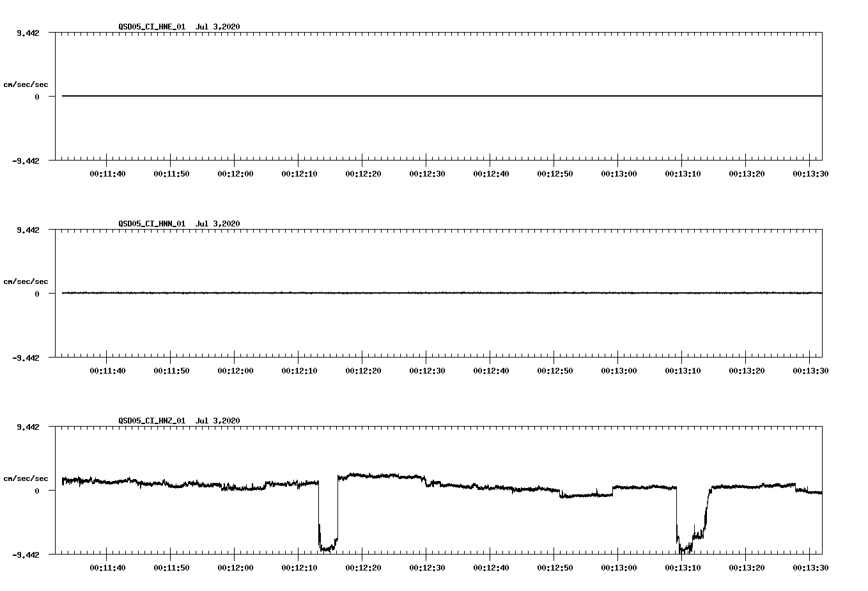Pick 00:11:50 time label under HNZ plot

[x=171, y=568]
